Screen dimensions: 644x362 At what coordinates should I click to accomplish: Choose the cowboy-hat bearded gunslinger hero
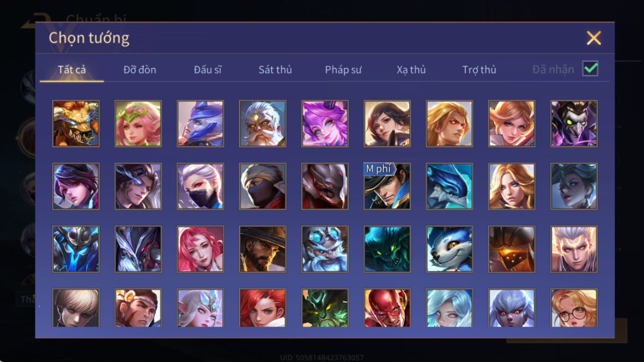(262, 249)
